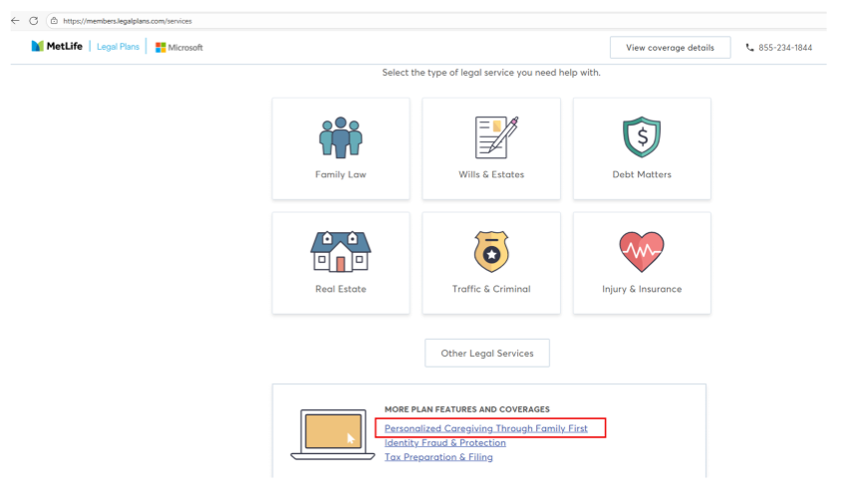The width and height of the screenshot is (847, 504).
Task: Open the Debt Matters shield icon
Action: click(641, 137)
